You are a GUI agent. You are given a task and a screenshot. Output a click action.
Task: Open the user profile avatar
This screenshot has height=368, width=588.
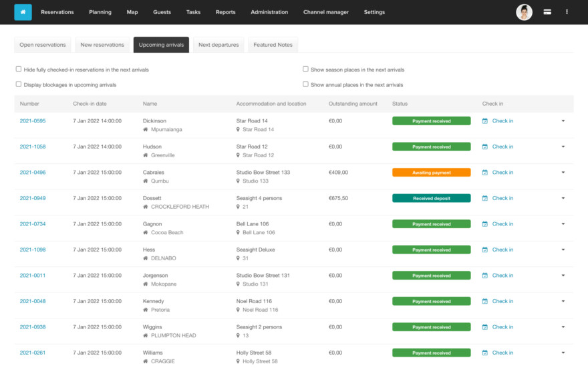coord(524,12)
